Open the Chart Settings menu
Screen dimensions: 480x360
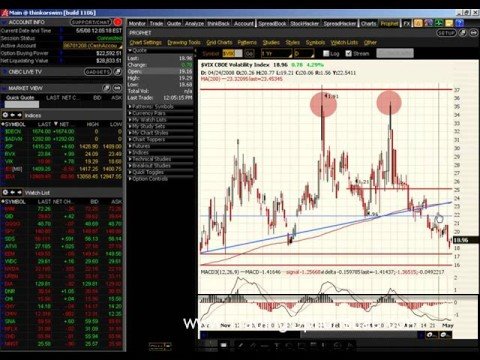click(x=146, y=42)
